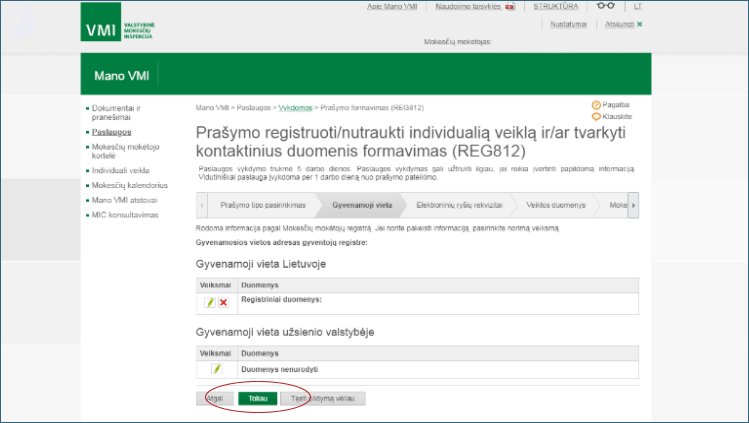Edit the Lithuanian residence record (pencil icon)
The height and width of the screenshot is (423, 749).
[x=210, y=302]
